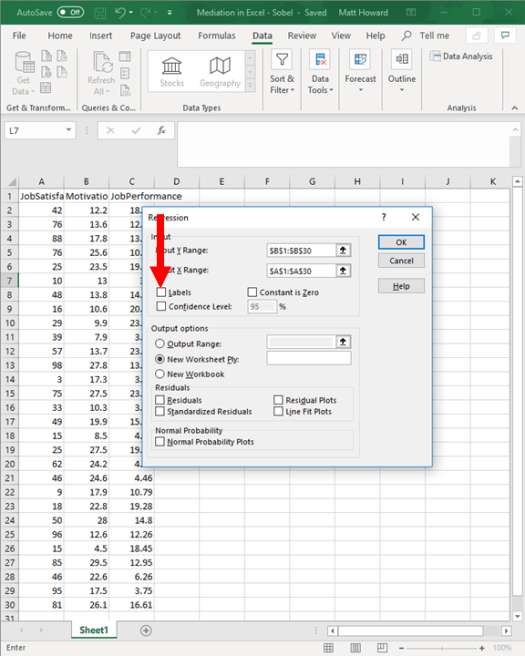Image resolution: width=525 pixels, height=656 pixels.
Task: Click the Insert Function fx icon
Action: click(161, 131)
